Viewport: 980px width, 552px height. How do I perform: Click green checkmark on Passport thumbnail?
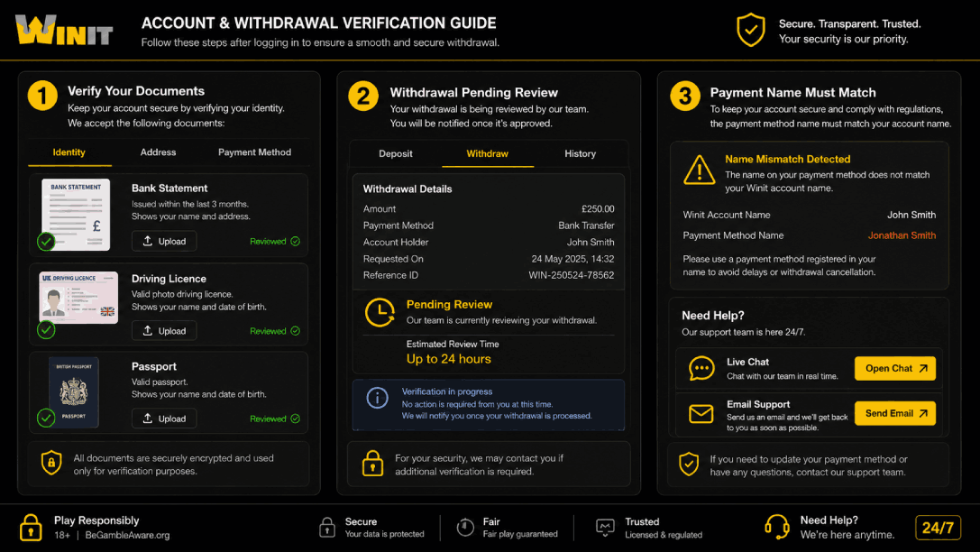[x=46, y=418]
